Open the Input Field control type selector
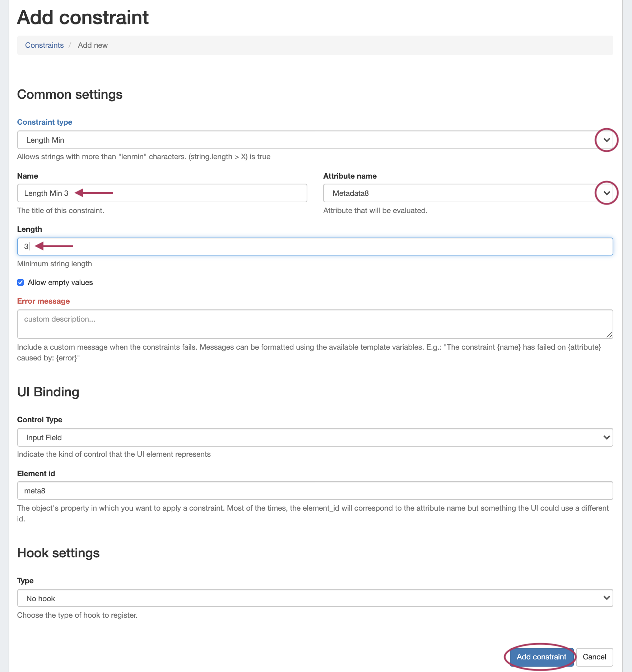Screen dimensions: 632x672 coord(305,438)
